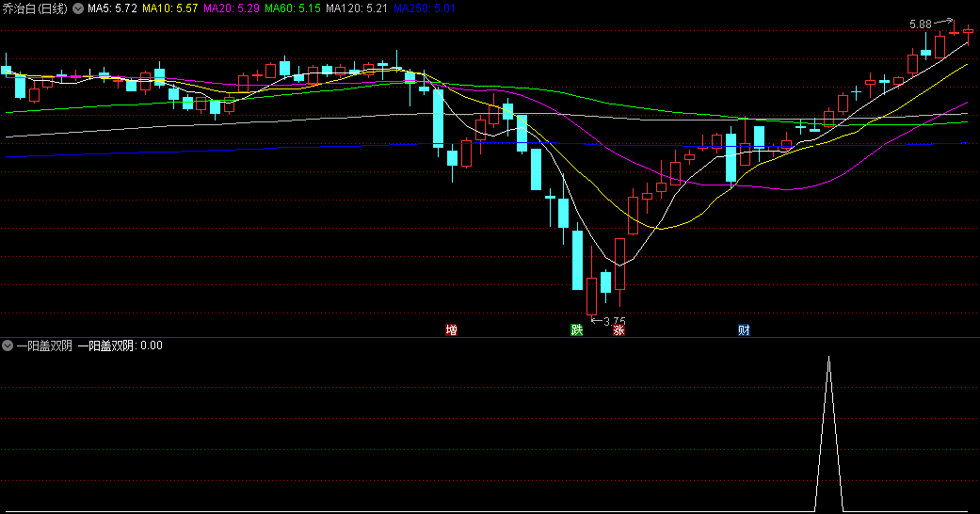Select the green MA60: 5.15 label
Image resolution: width=980 pixels, height=514 pixels.
pos(293,8)
